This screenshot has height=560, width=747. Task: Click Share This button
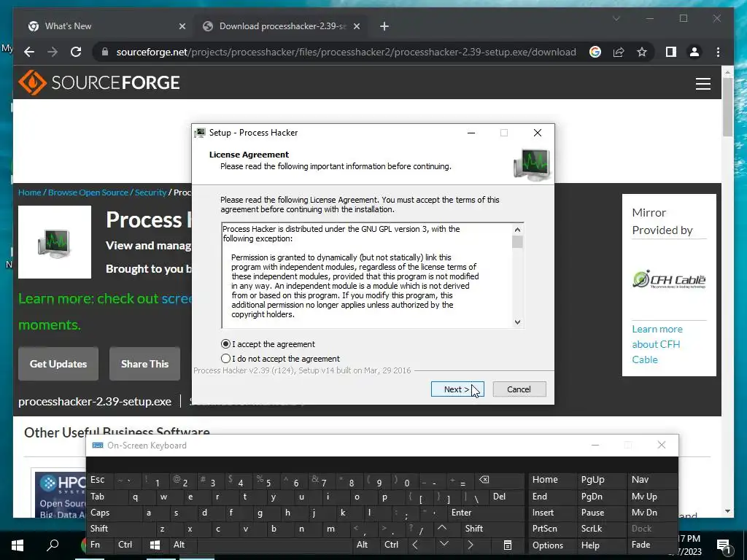pyautogui.click(x=145, y=364)
